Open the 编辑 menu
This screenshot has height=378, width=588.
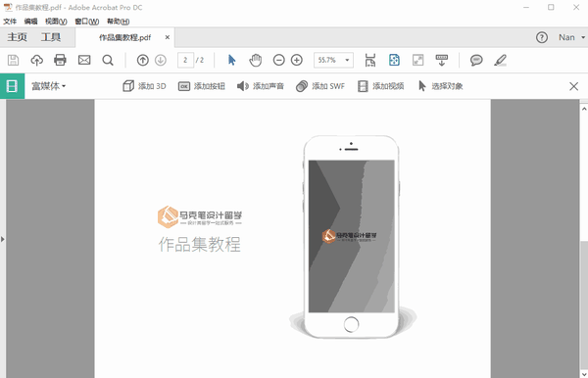click(x=30, y=22)
